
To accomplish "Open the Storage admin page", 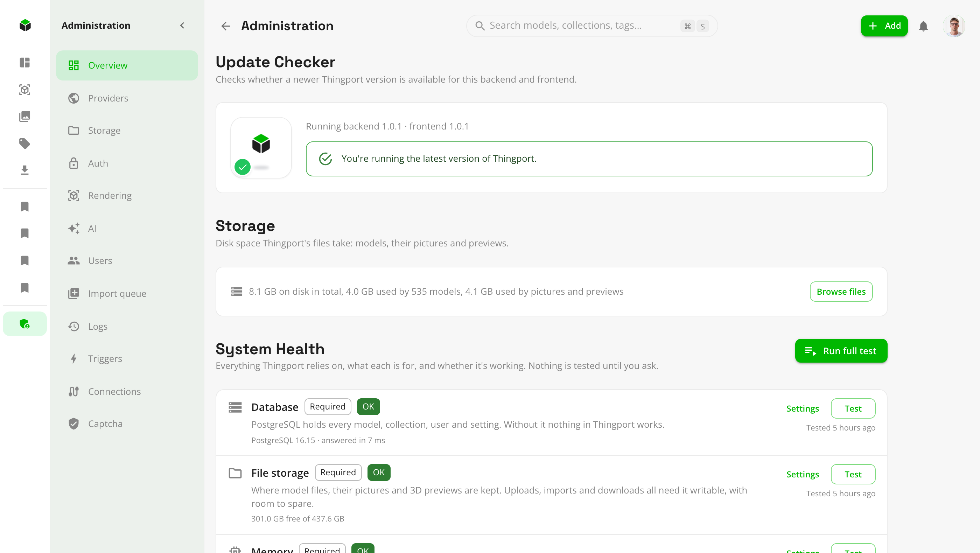I will pos(127,131).
